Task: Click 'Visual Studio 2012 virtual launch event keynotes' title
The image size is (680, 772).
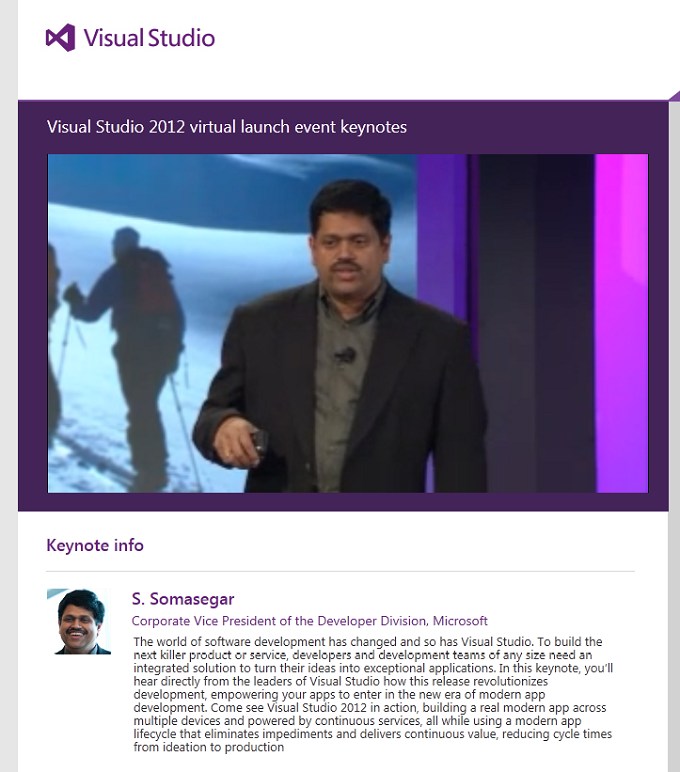Action: point(227,127)
